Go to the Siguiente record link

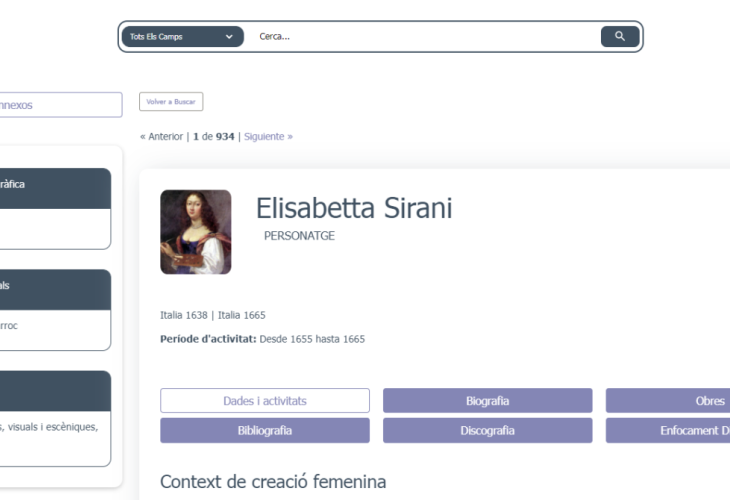[x=268, y=136]
